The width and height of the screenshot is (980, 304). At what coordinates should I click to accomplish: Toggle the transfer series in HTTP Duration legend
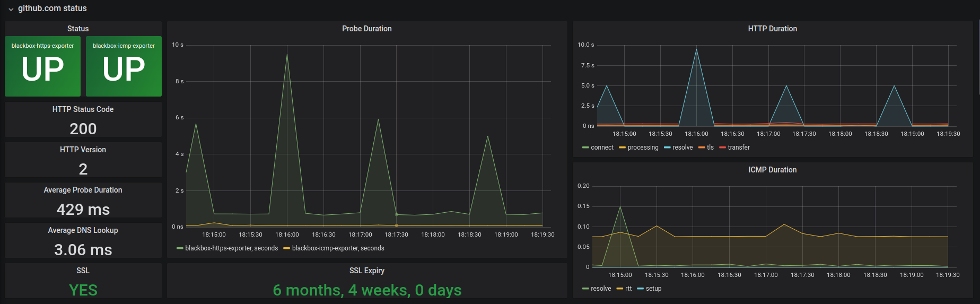click(739, 147)
